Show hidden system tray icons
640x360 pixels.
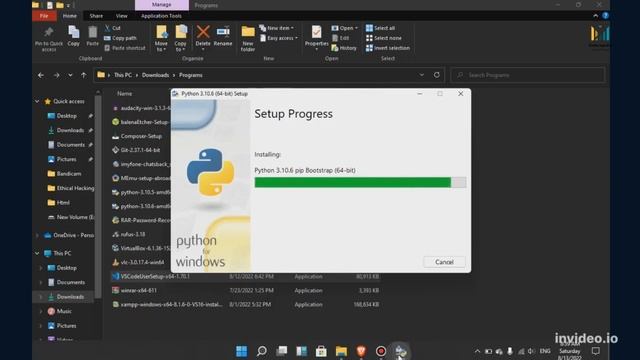(x=477, y=351)
